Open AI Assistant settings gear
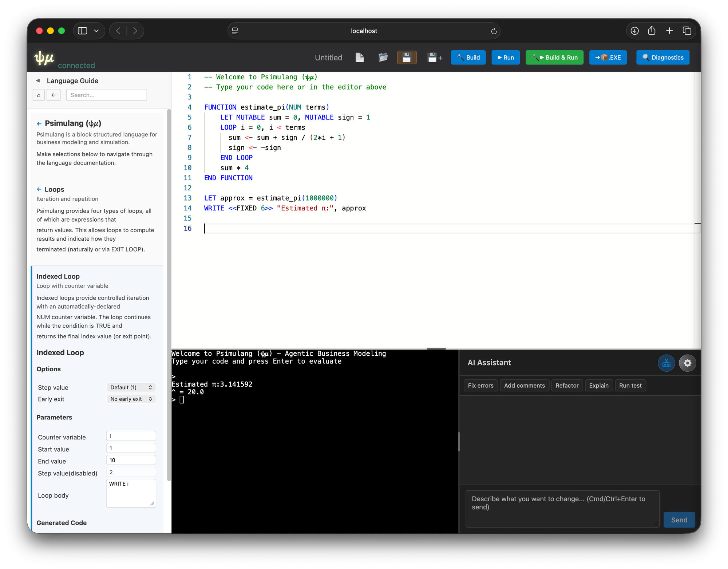Screen dimensions: 728x569 pos(687,363)
